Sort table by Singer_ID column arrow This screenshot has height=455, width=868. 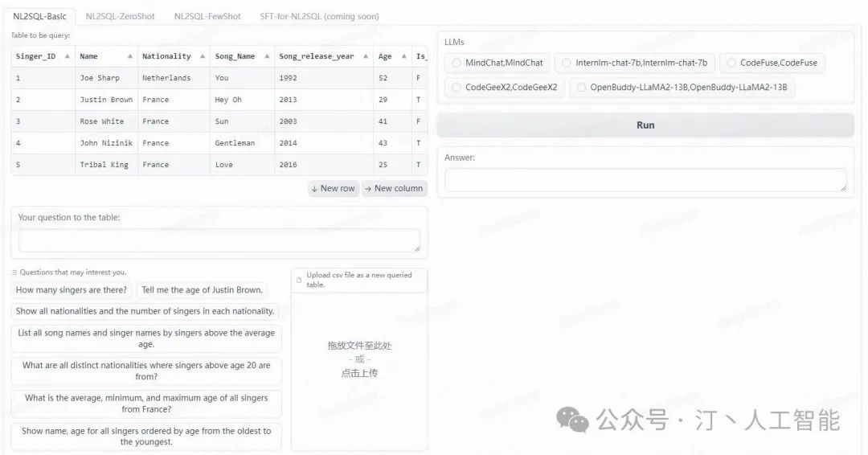click(67, 56)
